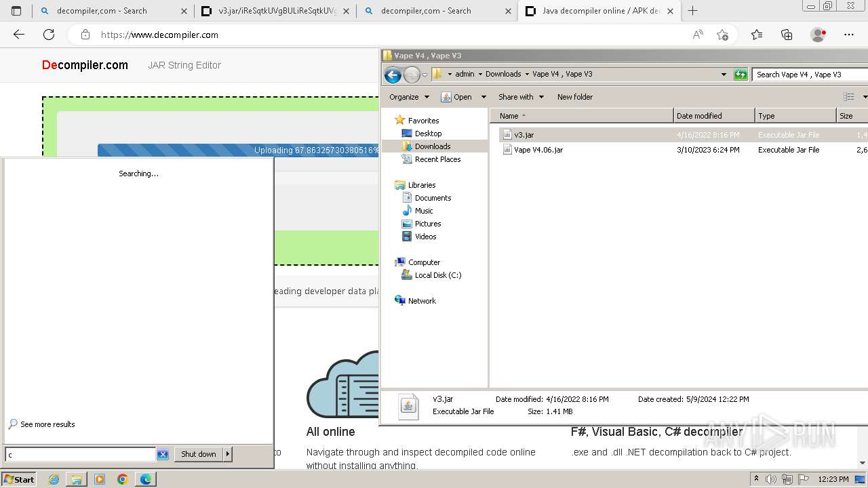Viewport: 868px width, 488px height.
Task: Open Libraries in the navigation pane
Action: click(421, 185)
